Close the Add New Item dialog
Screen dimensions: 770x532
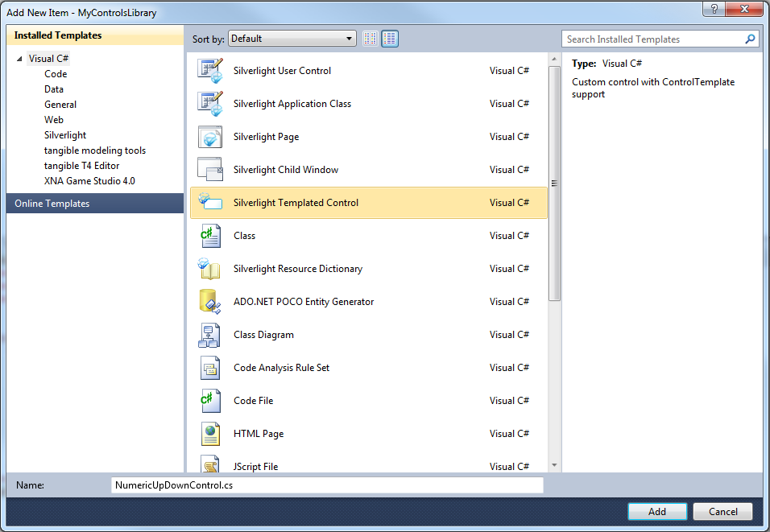click(744, 8)
